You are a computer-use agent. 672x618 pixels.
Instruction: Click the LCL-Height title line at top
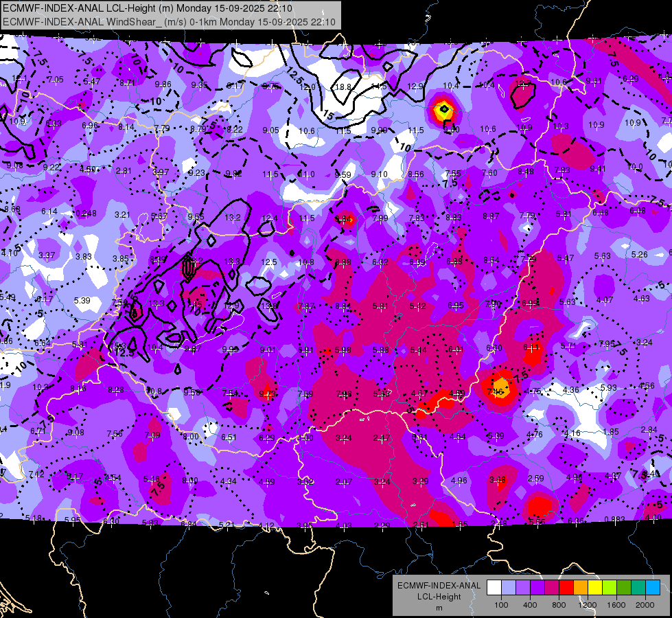tap(148, 8)
